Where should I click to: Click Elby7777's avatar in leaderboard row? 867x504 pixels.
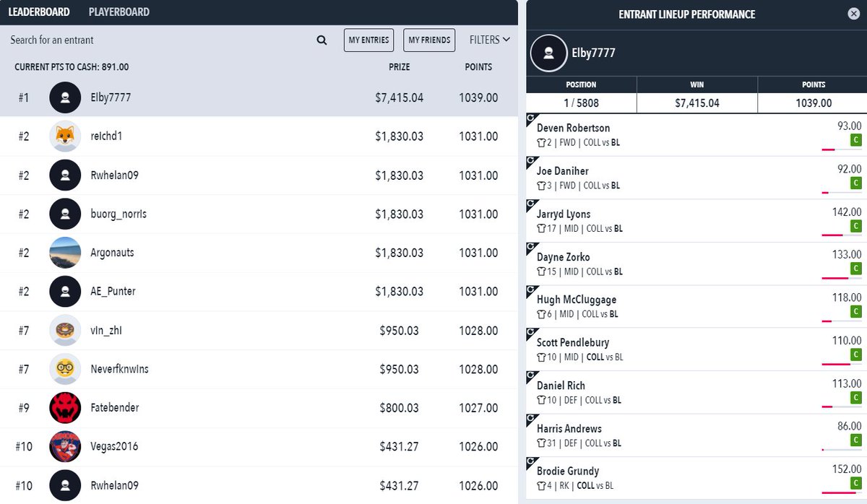coord(65,97)
